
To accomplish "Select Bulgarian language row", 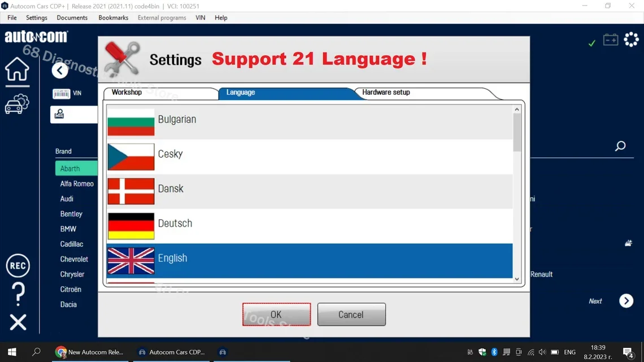I will [310, 122].
